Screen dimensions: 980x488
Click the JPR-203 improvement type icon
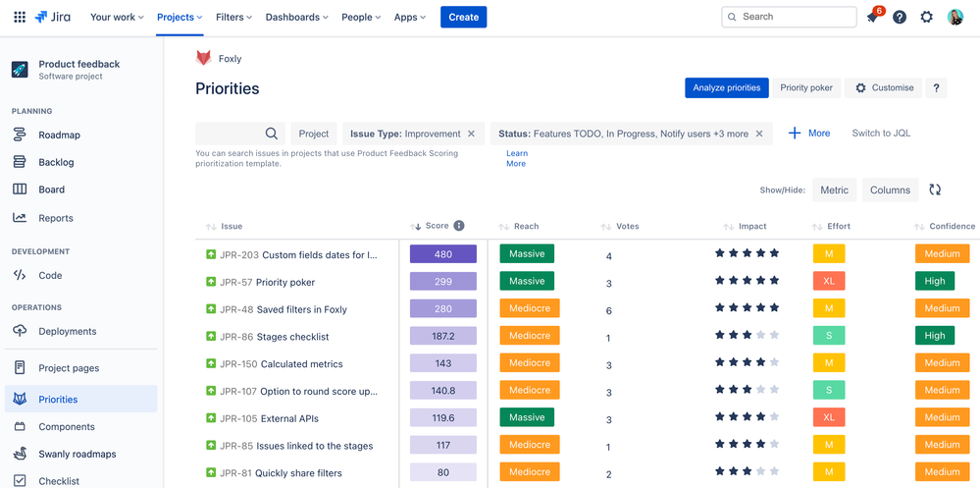pos(211,254)
